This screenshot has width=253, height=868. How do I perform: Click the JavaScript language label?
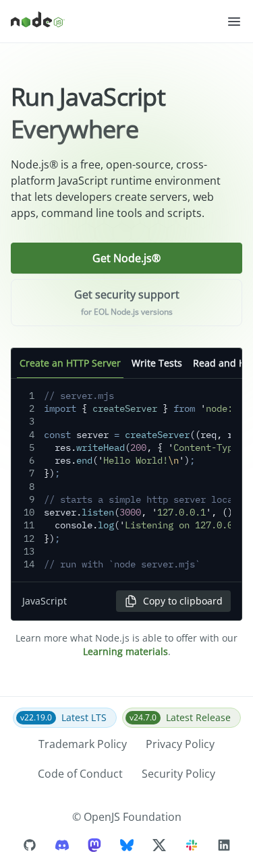(45, 601)
